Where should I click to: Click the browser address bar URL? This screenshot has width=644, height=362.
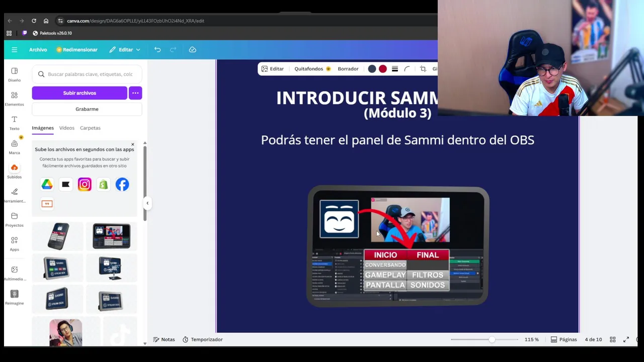(x=135, y=21)
